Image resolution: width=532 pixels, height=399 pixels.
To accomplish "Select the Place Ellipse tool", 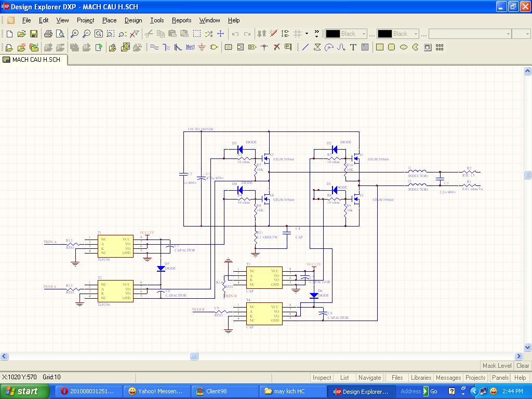I will (404, 47).
